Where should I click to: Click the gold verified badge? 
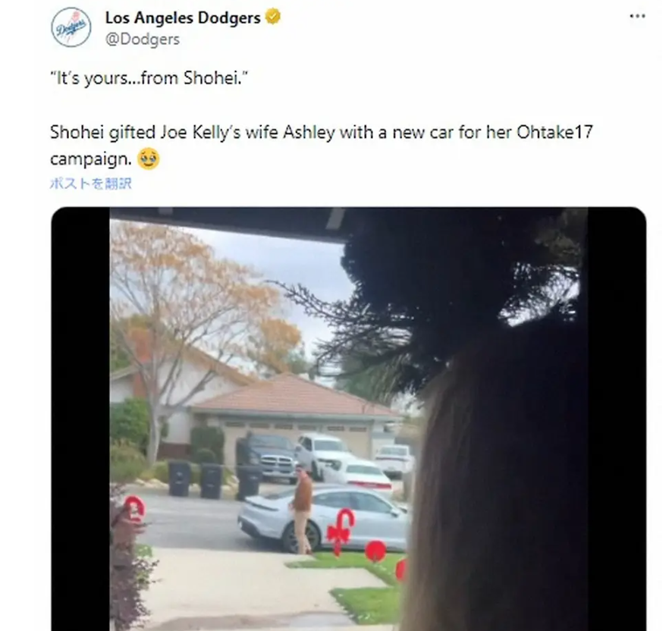pyautogui.click(x=273, y=17)
